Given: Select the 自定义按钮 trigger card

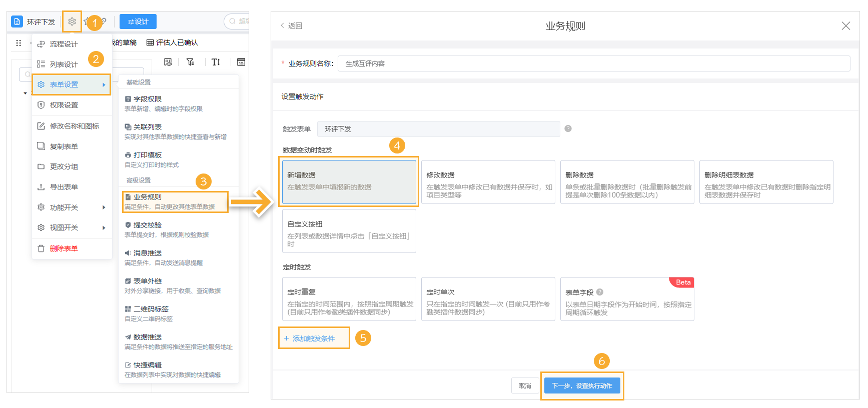Looking at the screenshot, I should click(349, 230).
